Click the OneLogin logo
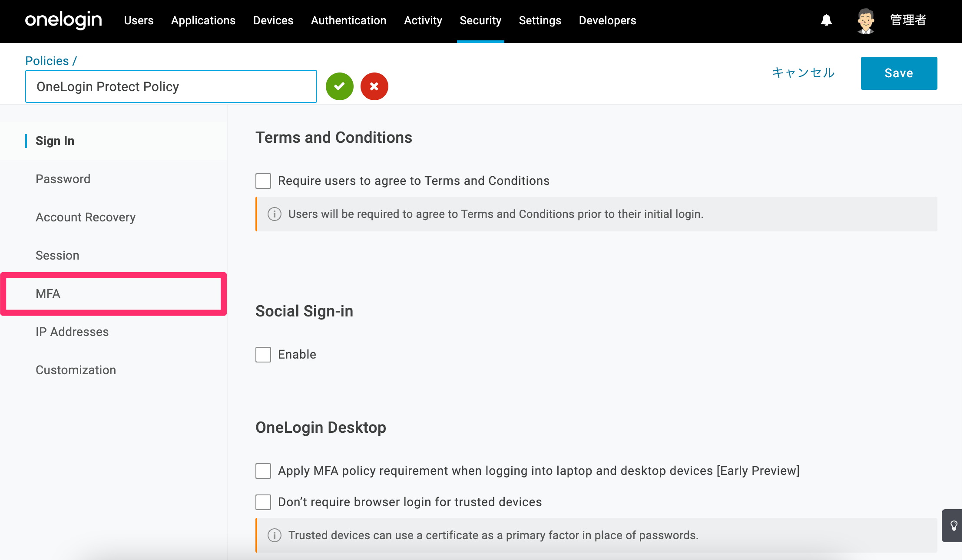The height and width of the screenshot is (560, 980). (63, 20)
